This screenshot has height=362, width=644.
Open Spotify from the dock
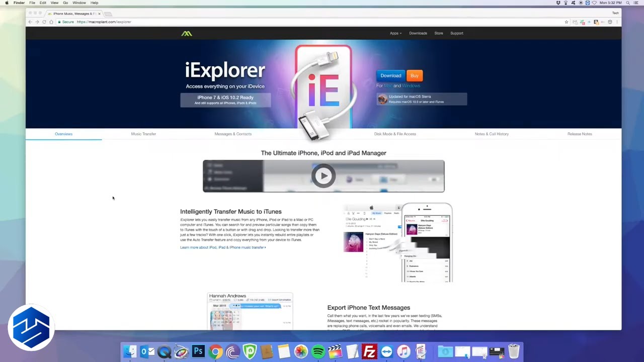coord(318,351)
